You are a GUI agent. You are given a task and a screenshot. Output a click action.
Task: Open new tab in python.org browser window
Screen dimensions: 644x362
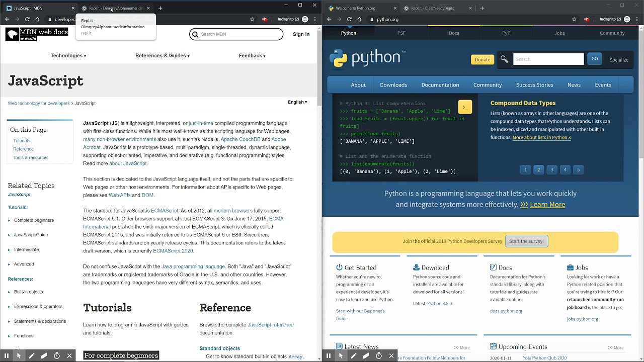(482, 8)
